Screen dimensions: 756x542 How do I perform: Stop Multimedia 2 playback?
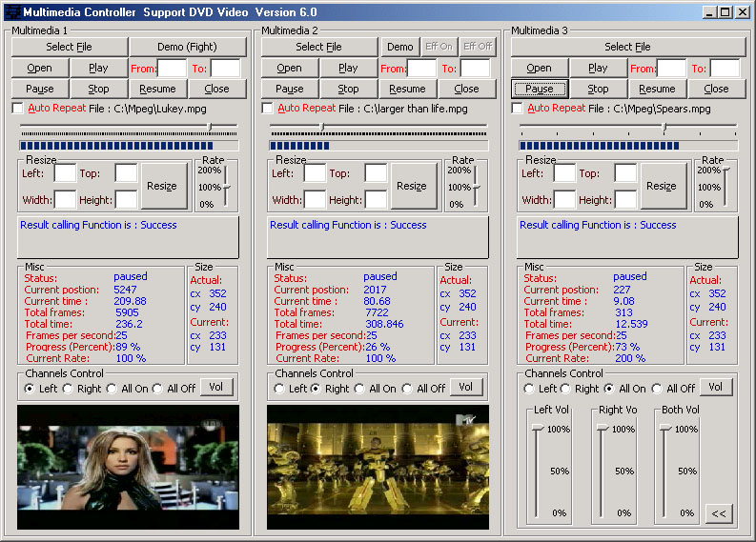348,89
